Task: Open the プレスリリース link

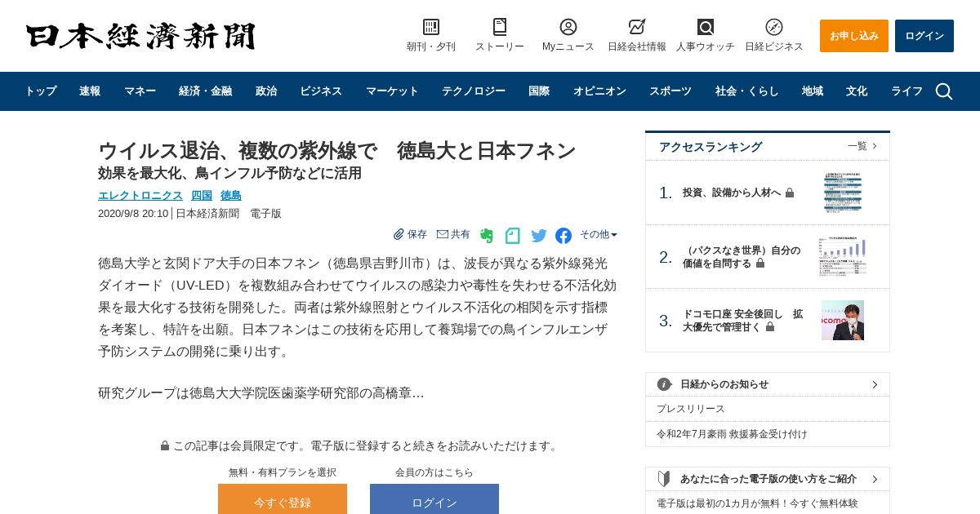Action: point(691,409)
